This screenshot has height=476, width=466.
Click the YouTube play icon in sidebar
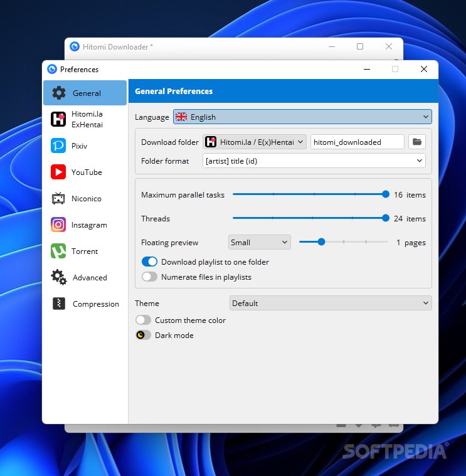coord(58,172)
